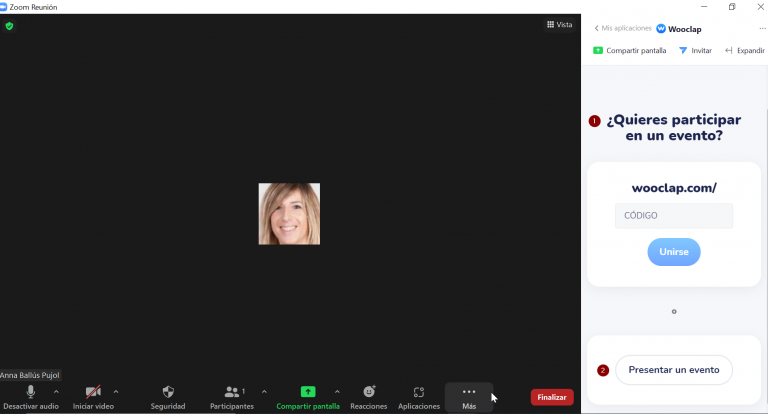This screenshot has width=768, height=414.
Task: Click the Anna Ballús Pujol name label
Action: pyautogui.click(x=30, y=375)
